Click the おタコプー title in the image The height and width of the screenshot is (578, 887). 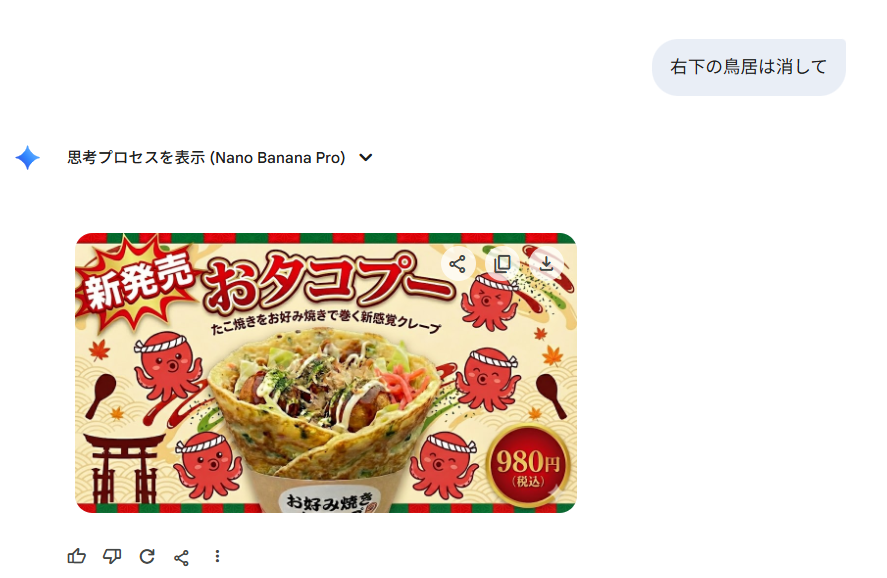(328, 280)
